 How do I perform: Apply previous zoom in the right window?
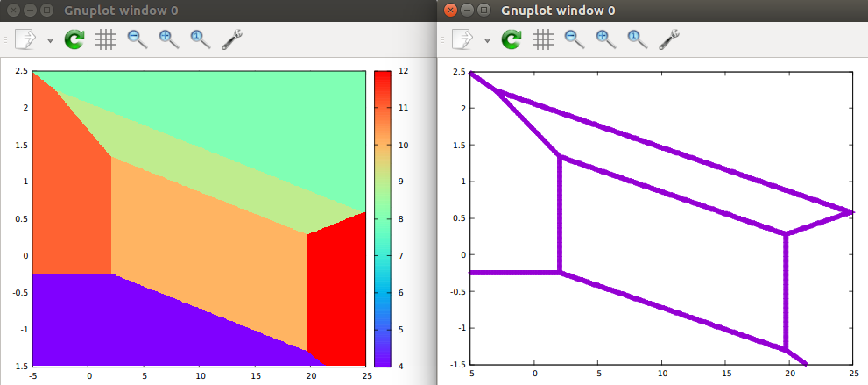574,39
